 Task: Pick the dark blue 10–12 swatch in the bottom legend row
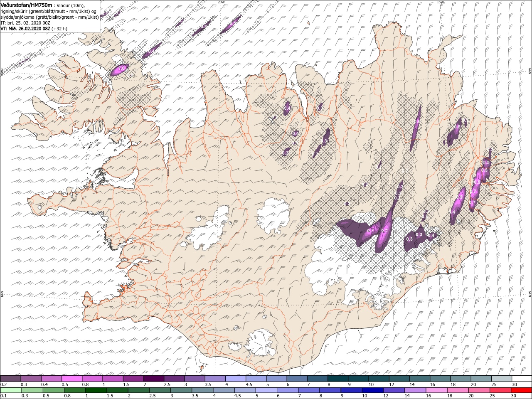pos(372,390)
